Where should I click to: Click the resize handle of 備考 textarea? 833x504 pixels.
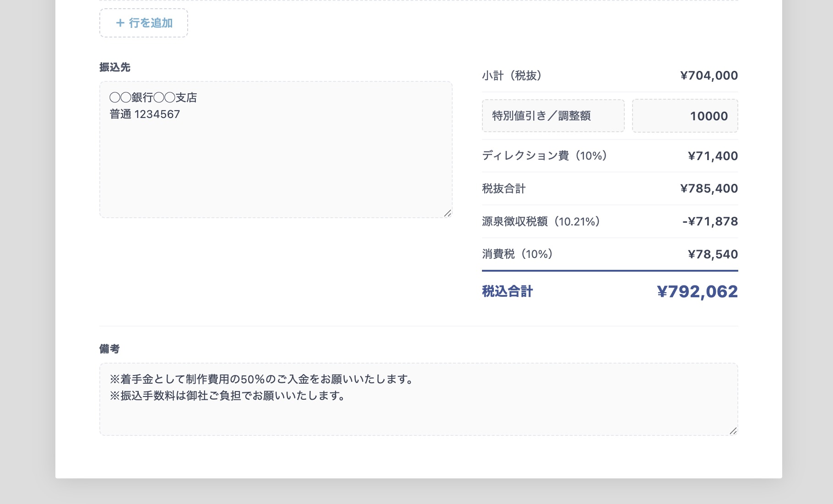[x=733, y=431]
